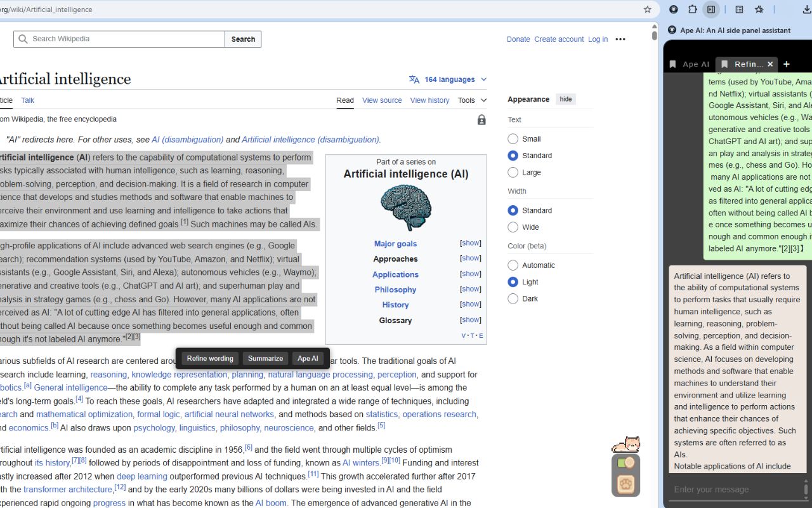Viewport: 812px width, 508px height.
Task: Select Large text size
Action: [x=513, y=172]
